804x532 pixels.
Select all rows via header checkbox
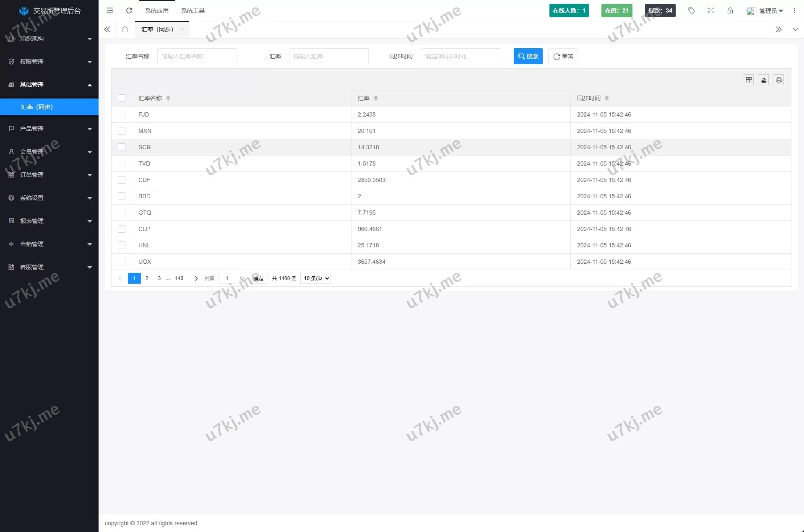(122, 98)
